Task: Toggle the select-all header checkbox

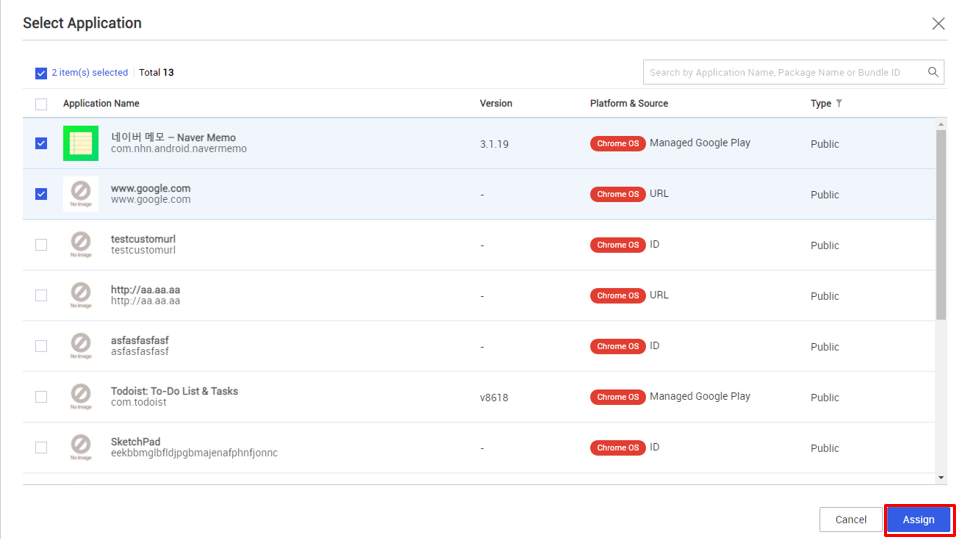Action: click(x=41, y=104)
